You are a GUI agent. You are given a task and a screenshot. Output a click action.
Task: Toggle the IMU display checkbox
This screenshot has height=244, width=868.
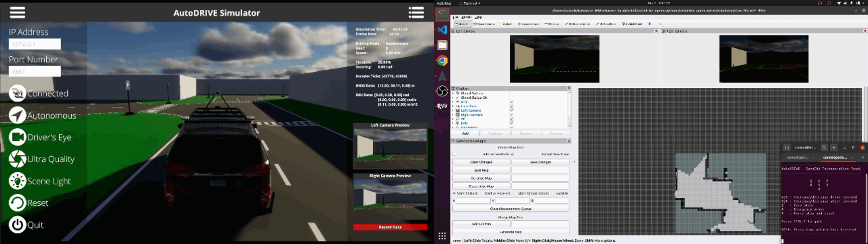pyautogui.click(x=511, y=123)
